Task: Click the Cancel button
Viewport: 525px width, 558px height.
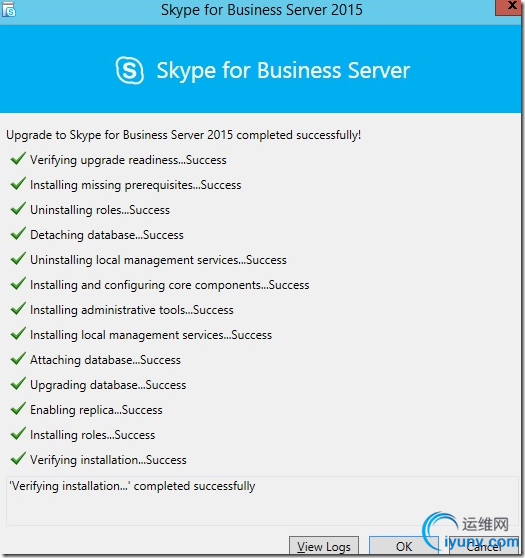Action: pos(484,546)
